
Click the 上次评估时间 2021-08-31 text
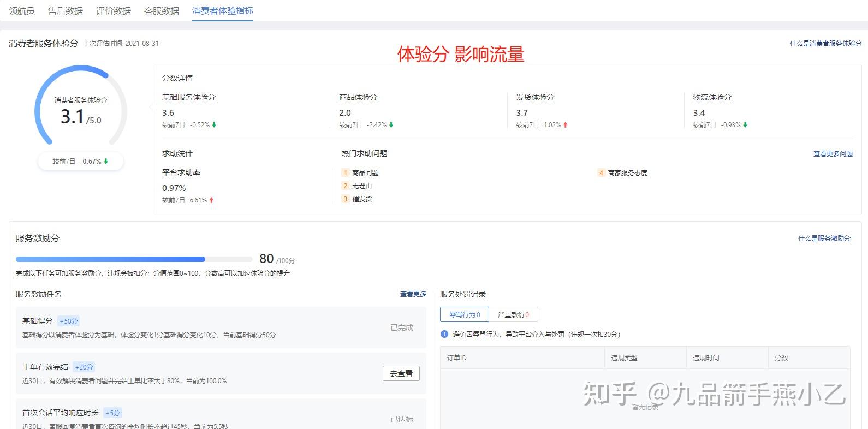(x=121, y=44)
